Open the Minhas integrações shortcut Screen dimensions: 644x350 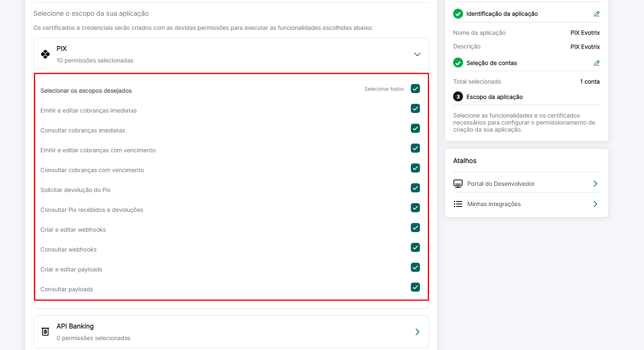(494, 204)
